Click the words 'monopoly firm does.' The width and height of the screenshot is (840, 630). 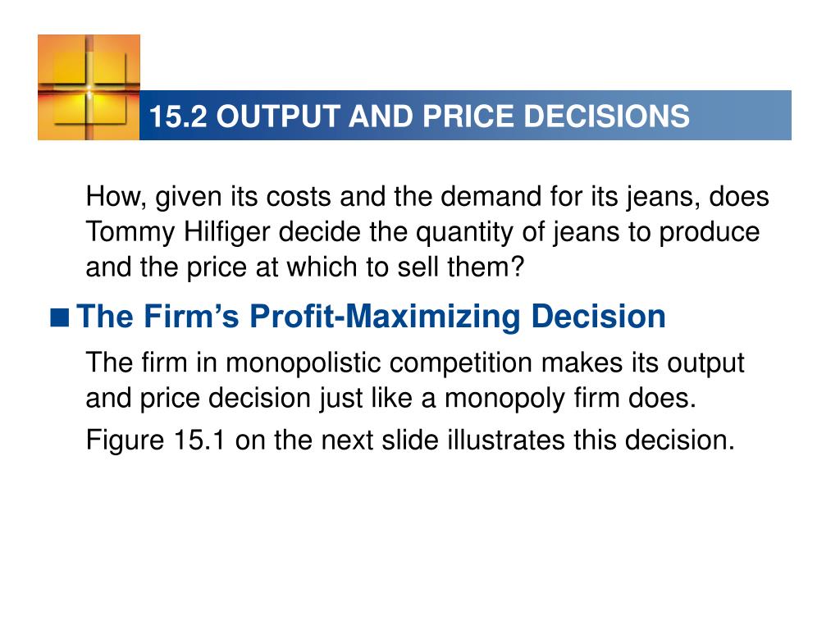[x=571, y=399]
